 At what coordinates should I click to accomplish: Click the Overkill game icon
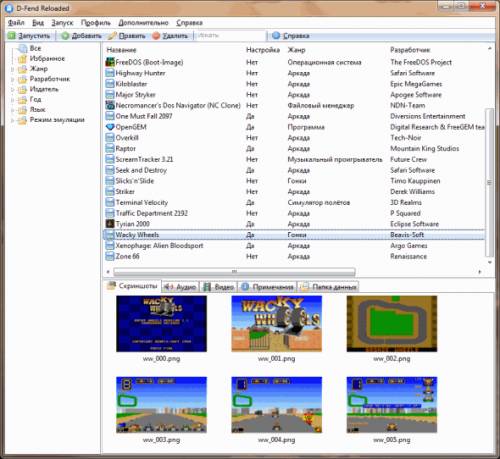(x=110, y=138)
